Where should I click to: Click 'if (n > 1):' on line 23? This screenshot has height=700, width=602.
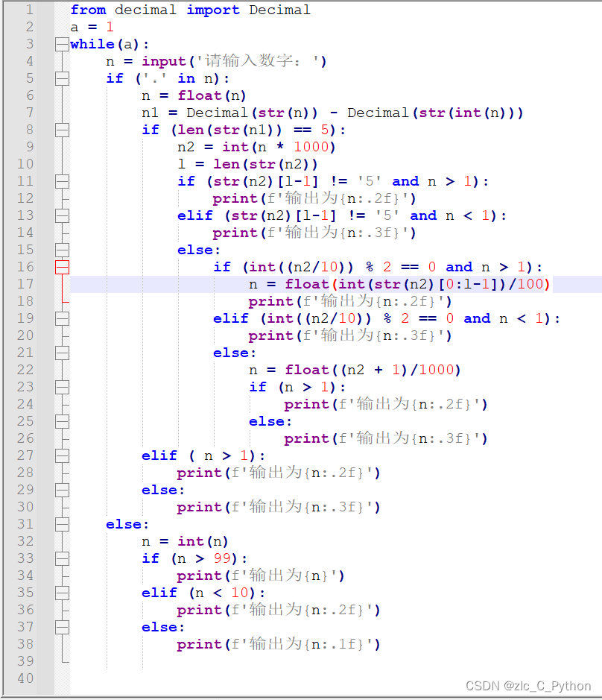point(297,387)
